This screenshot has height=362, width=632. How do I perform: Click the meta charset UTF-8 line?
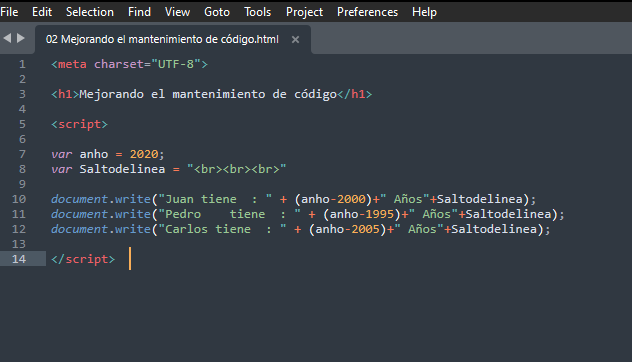click(129, 64)
